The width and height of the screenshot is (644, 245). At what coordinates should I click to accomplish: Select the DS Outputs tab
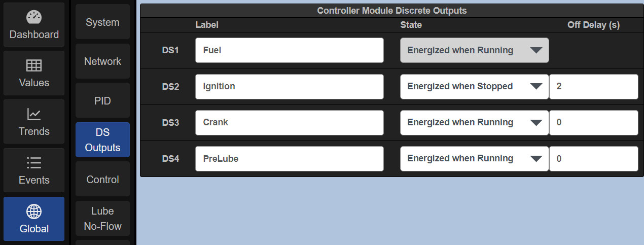pyautogui.click(x=102, y=140)
